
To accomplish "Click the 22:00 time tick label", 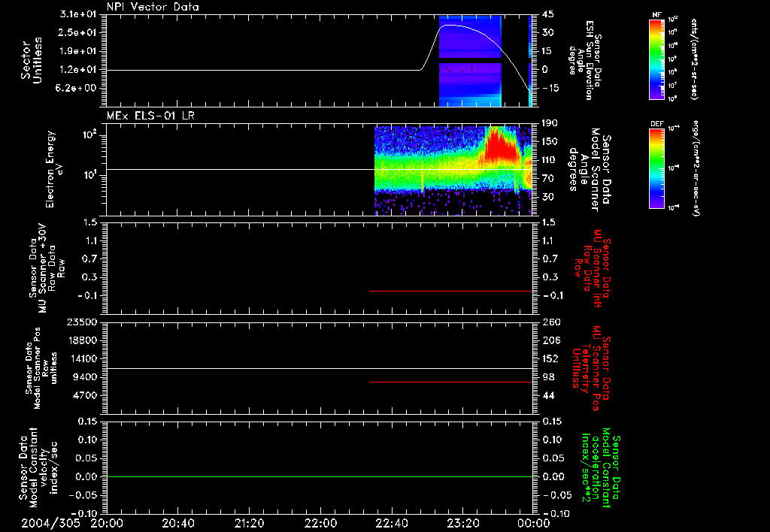I will pyautogui.click(x=320, y=523).
